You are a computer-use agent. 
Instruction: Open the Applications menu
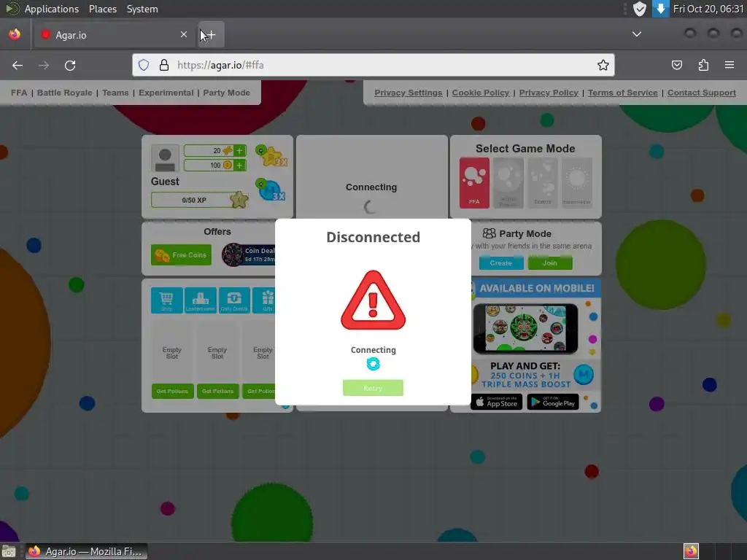(52, 9)
